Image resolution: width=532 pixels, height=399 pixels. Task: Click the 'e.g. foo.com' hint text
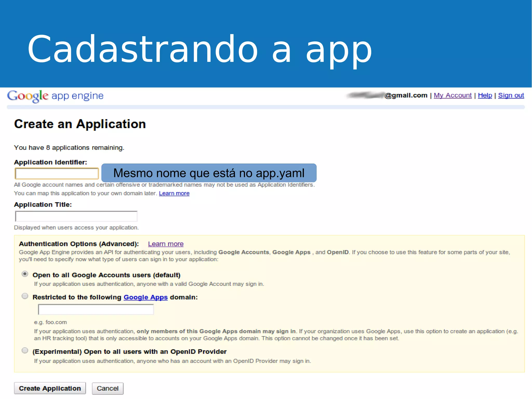[x=50, y=322]
